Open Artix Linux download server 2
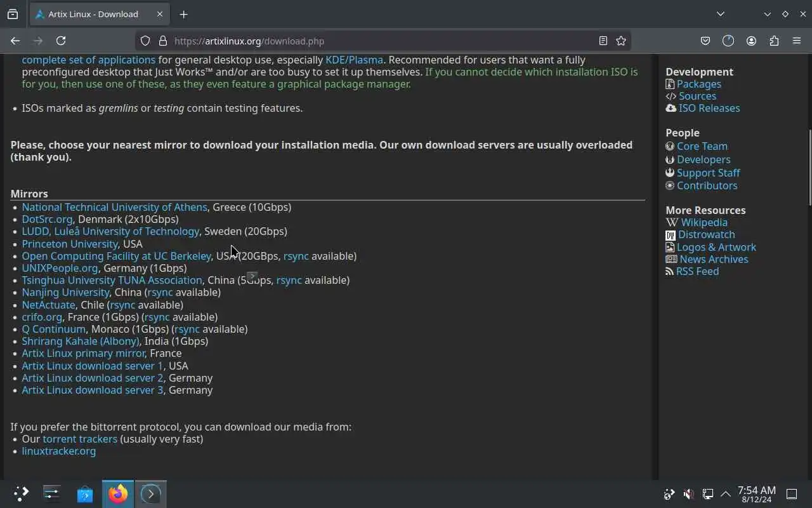The image size is (812, 508). [x=92, y=378]
